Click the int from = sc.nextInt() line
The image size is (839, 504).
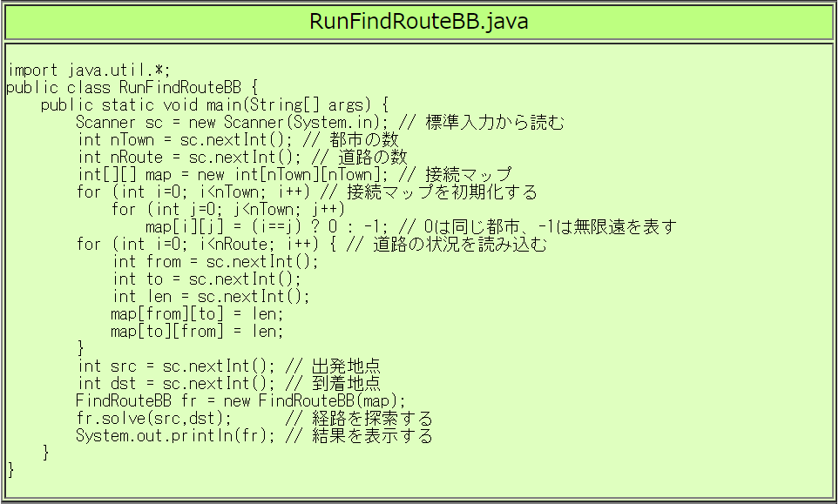[215, 262]
